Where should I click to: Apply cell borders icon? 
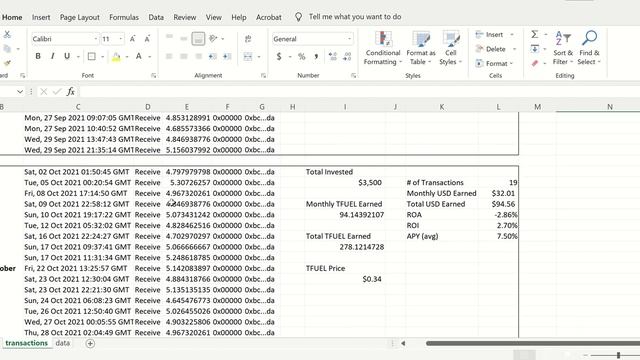pos(91,56)
